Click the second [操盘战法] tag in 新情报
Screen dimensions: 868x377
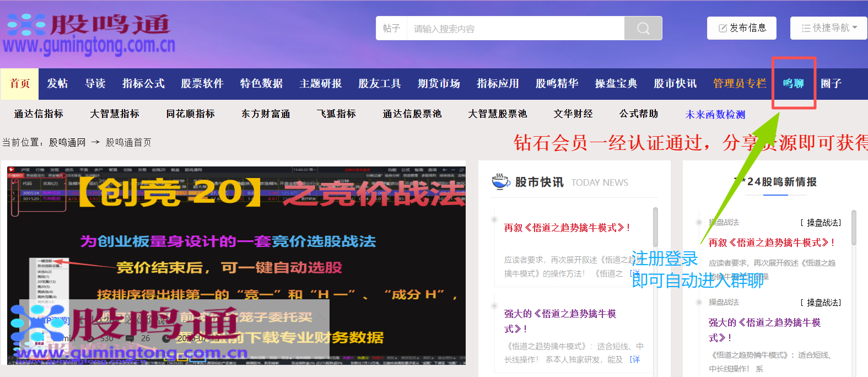[x=821, y=303]
